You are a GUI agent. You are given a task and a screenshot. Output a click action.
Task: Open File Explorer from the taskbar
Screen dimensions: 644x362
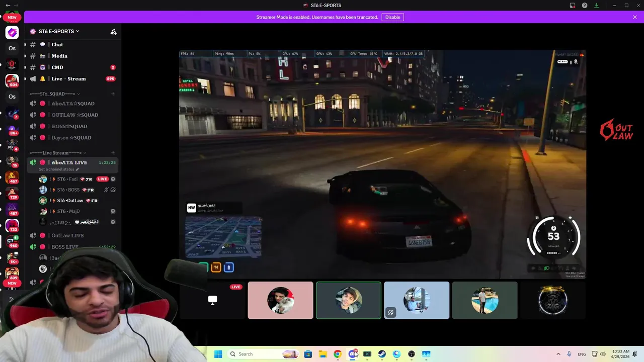[323, 354]
